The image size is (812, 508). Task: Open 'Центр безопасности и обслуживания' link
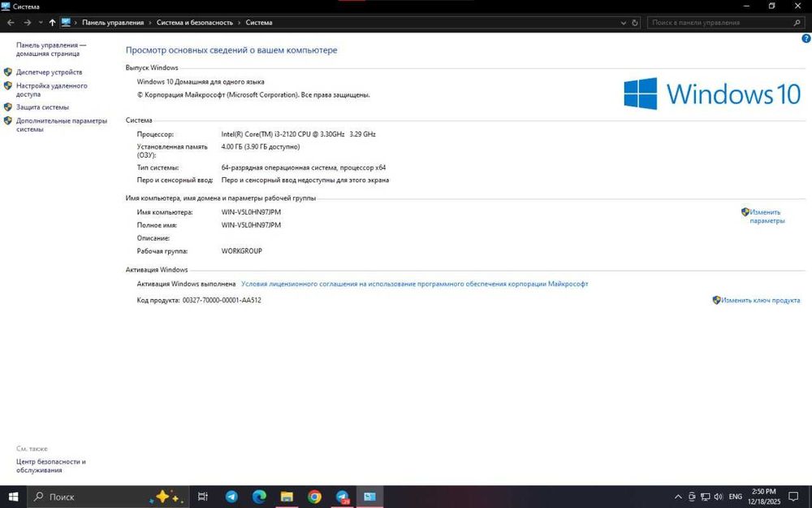pyautogui.click(x=50, y=466)
